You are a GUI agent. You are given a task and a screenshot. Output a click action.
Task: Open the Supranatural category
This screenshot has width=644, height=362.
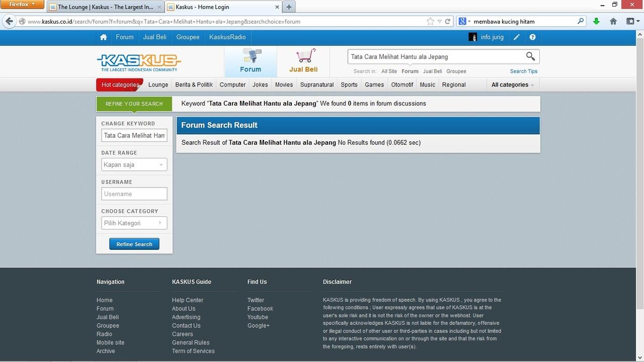317,85
